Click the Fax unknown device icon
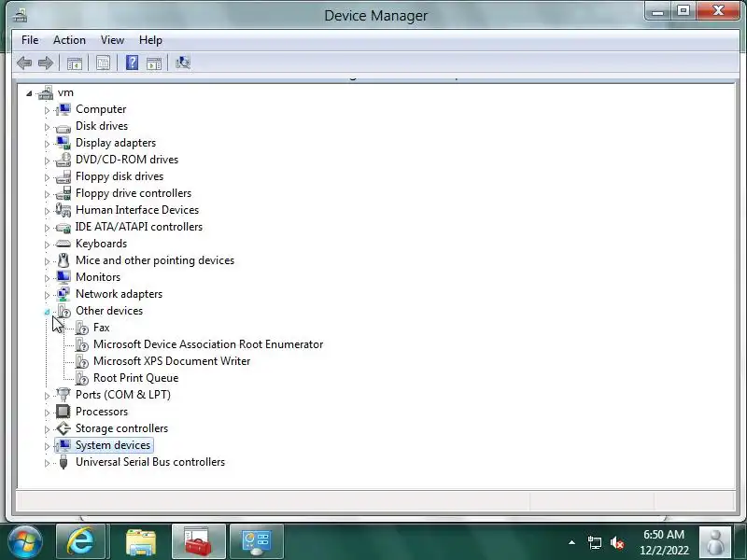747x560 pixels. (x=82, y=329)
